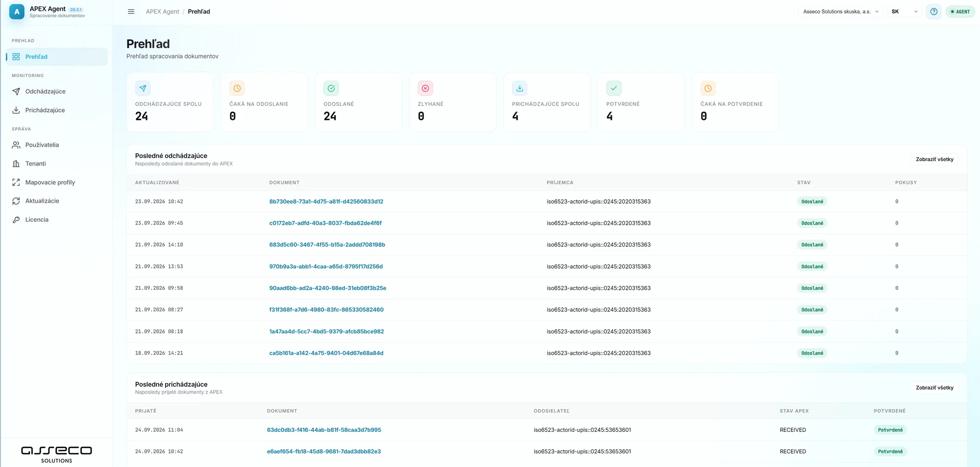Open document 683d5c60-3467-4f55-b15a-2addd708198b

click(327, 245)
